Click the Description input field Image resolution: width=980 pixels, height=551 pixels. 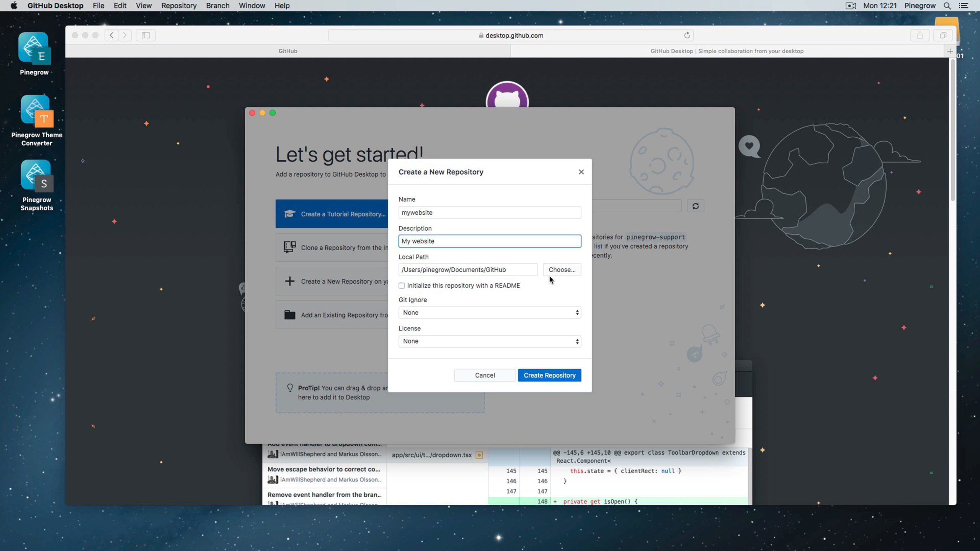pos(488,240)
